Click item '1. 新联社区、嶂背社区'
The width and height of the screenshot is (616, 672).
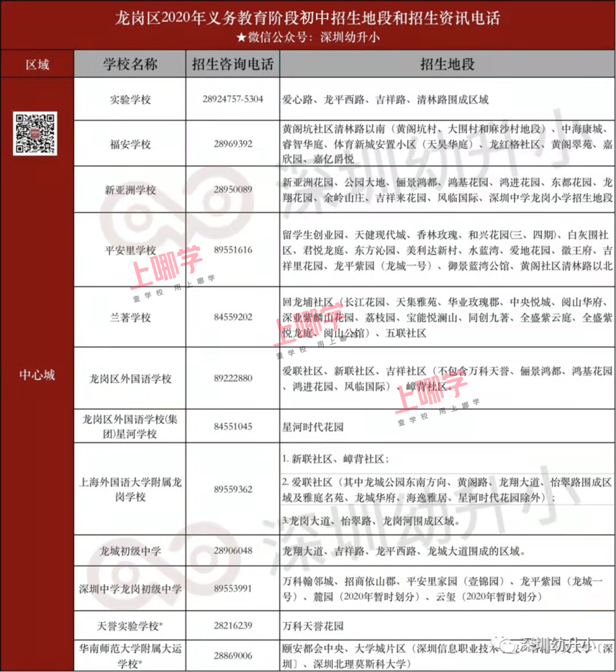point(335,459)
